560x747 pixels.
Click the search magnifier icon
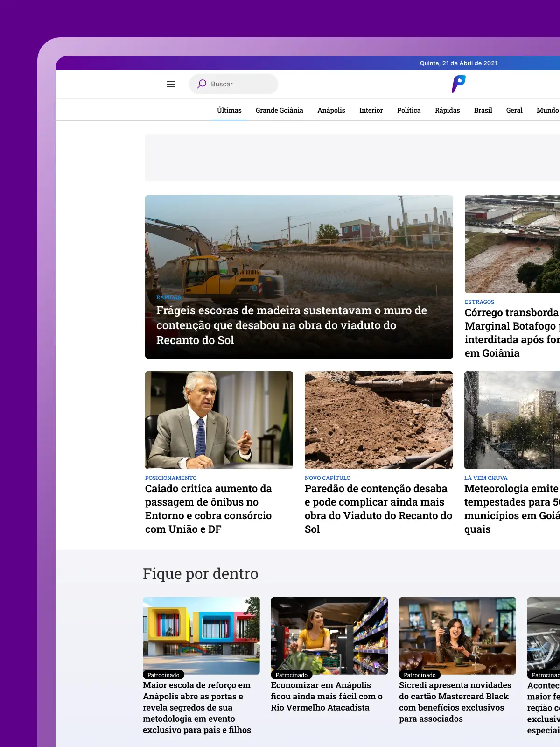[202, 84]
